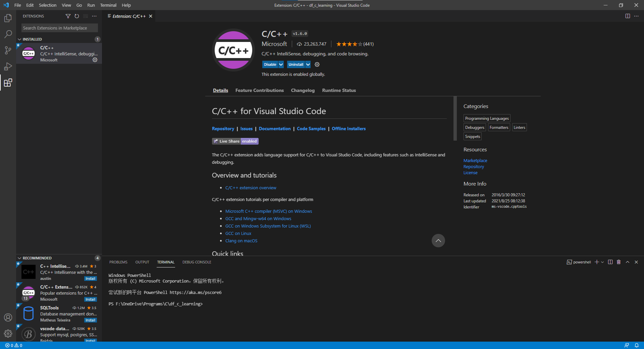
Task: Install the C++ Intellisense extension by austin
Action: [x=91, y=279]
